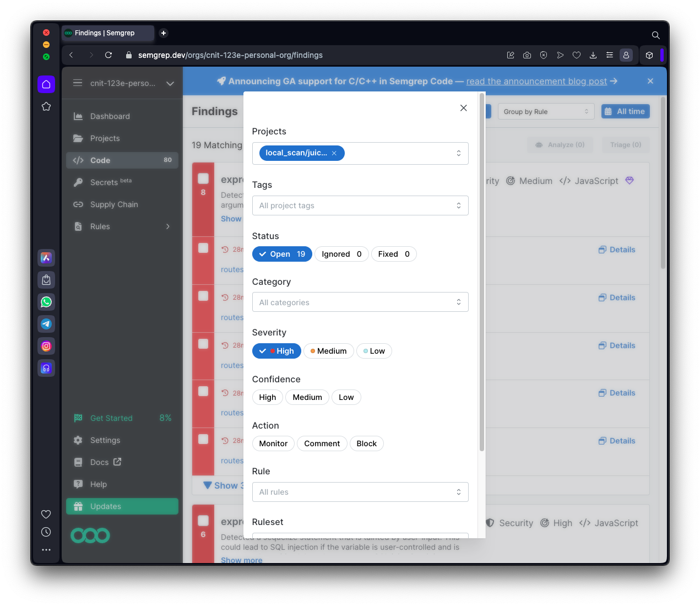Click the shield icon in address bar
This screenshot has height=606, width=700.
pos(544,55)
